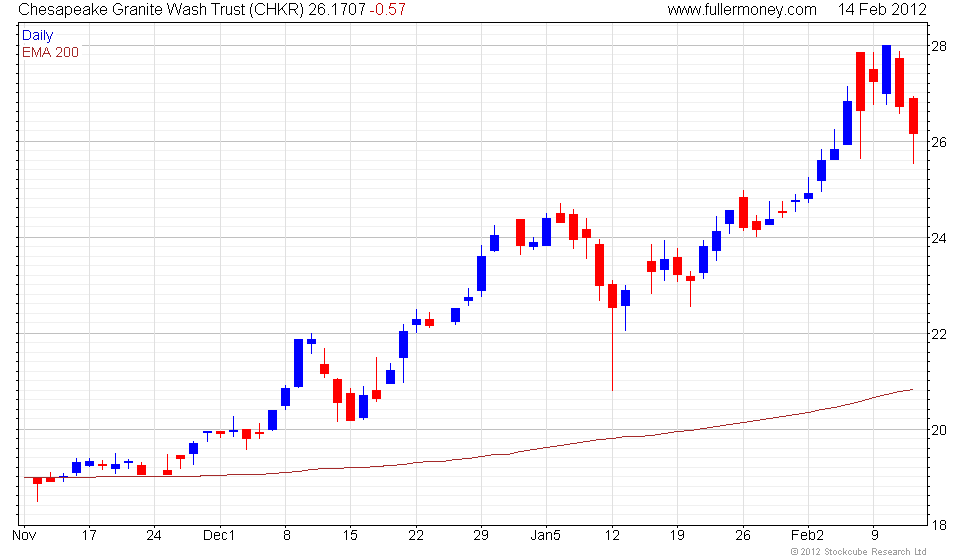Click the 'Daily' legend label

38,36
